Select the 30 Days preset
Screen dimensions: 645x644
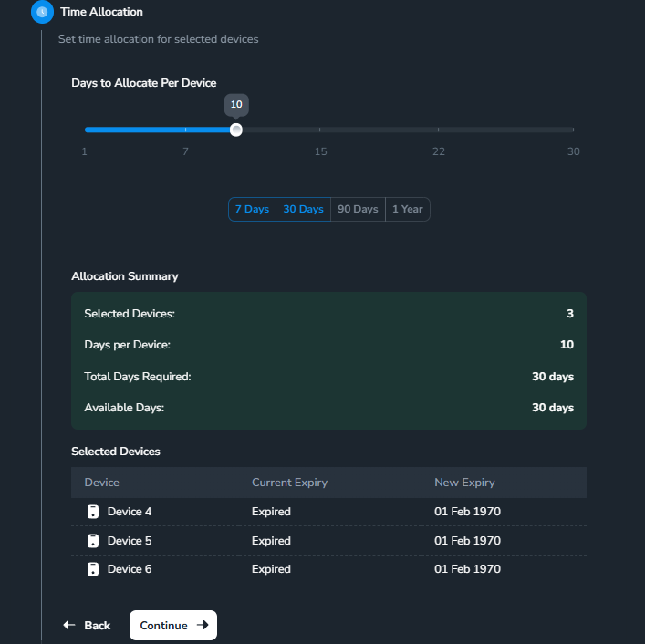tap(303, 209)
